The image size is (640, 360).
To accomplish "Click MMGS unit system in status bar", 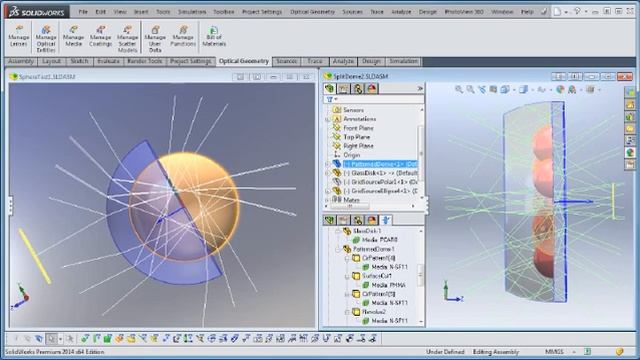I will 554,351.
